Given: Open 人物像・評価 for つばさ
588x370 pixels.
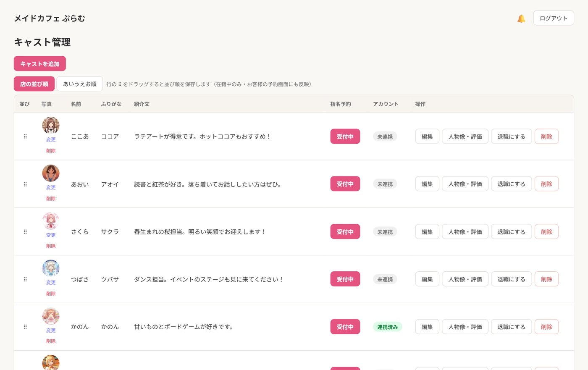Looking at the screenshot, I should [x=465, y=279].
